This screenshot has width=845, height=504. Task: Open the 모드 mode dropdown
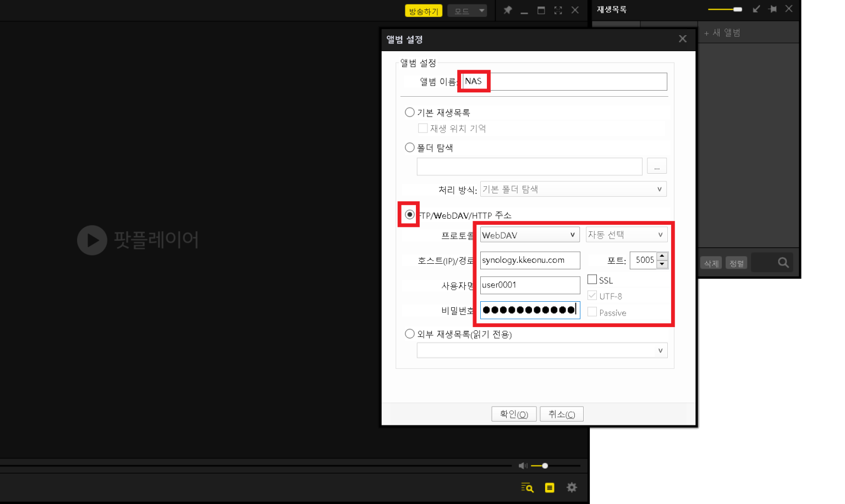(467, 11)
